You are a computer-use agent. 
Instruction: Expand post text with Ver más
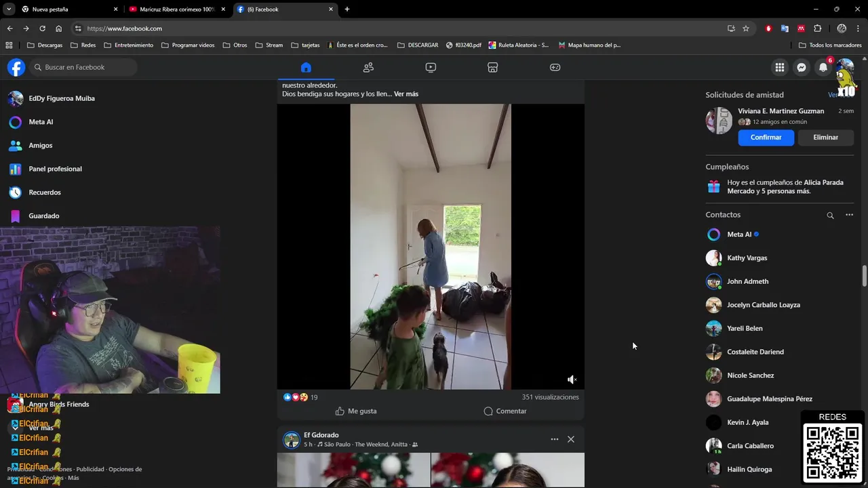point(406,94)
